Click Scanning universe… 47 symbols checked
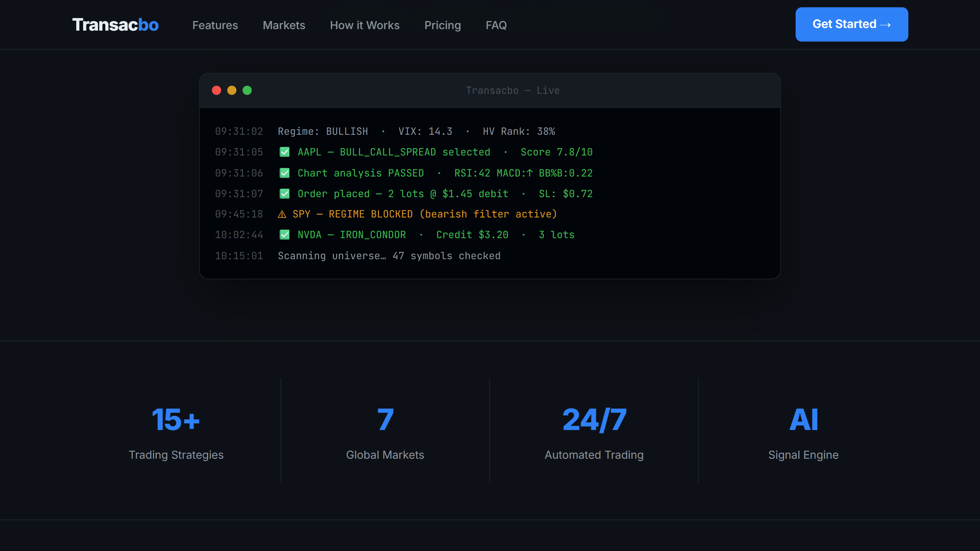 click(389, 256)
